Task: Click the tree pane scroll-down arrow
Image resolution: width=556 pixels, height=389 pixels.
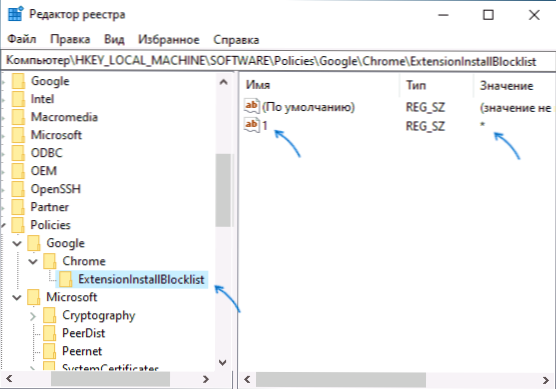Action: (223, 362)
